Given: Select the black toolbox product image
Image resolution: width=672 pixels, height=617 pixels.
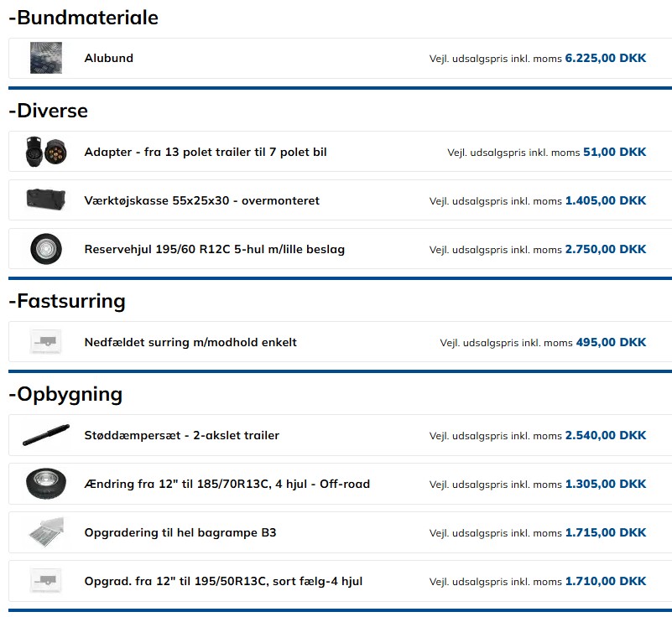Looking at the screenshot, I should (x=45, y=200).
